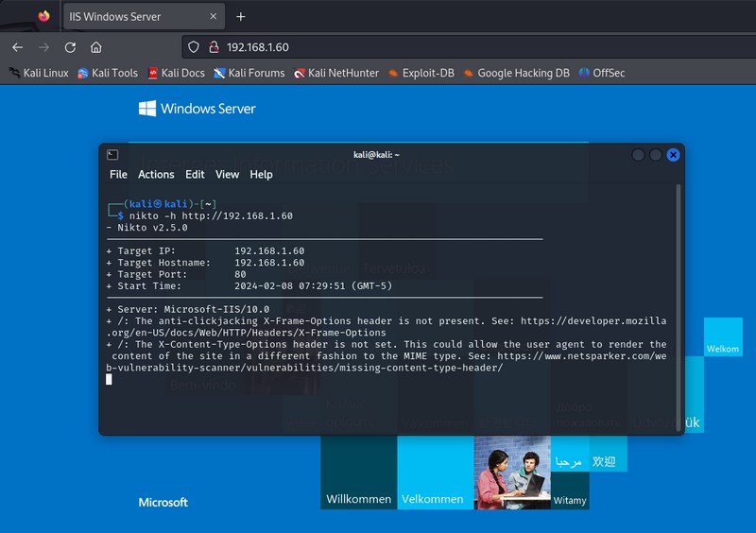Click the tracking protection shield icon

tap(194, 47)
